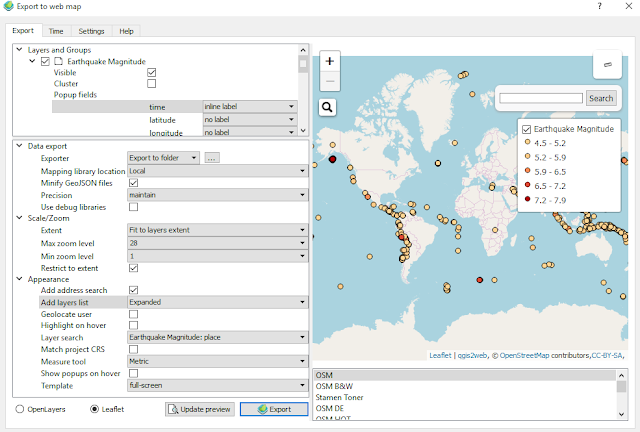The height and width of the screenshot is (432, 640).
Task: Collapse the Layers and Groups section
Action: point(19,49)
